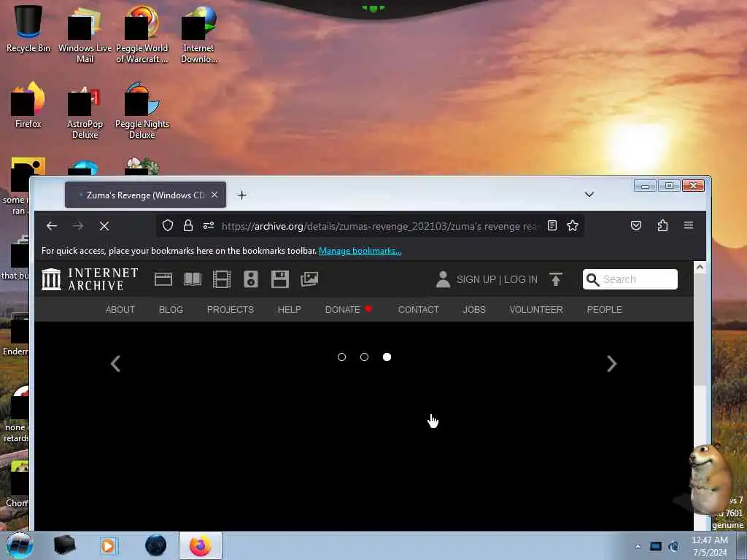The image size is (747, 560).
Task: Click the PEOPLE link
Action: (x=604, y=309)
